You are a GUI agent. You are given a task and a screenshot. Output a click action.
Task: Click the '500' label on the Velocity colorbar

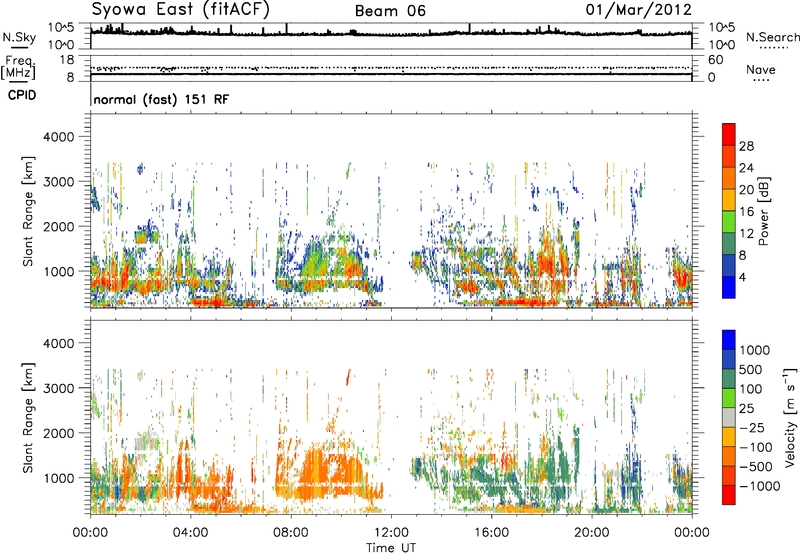[751, 369]
